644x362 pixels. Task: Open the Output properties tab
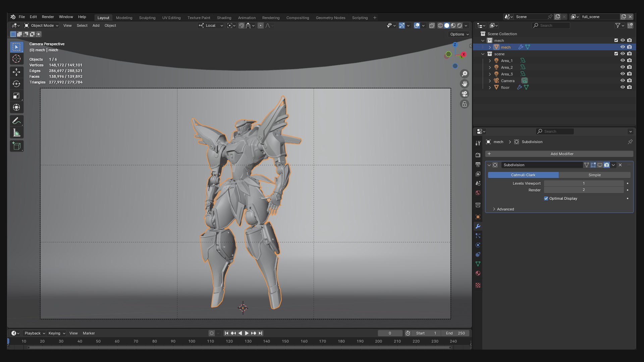(478, 165)
